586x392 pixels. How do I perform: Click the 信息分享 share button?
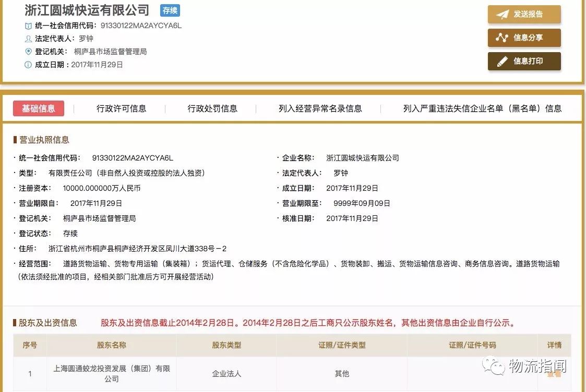point(524,38)
